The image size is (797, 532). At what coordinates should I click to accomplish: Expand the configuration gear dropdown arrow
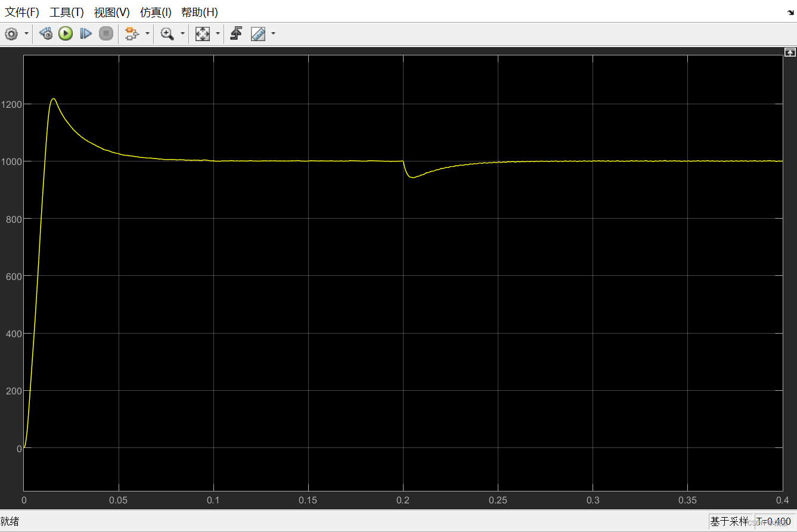pyautogui.click(x=25, y=34)
